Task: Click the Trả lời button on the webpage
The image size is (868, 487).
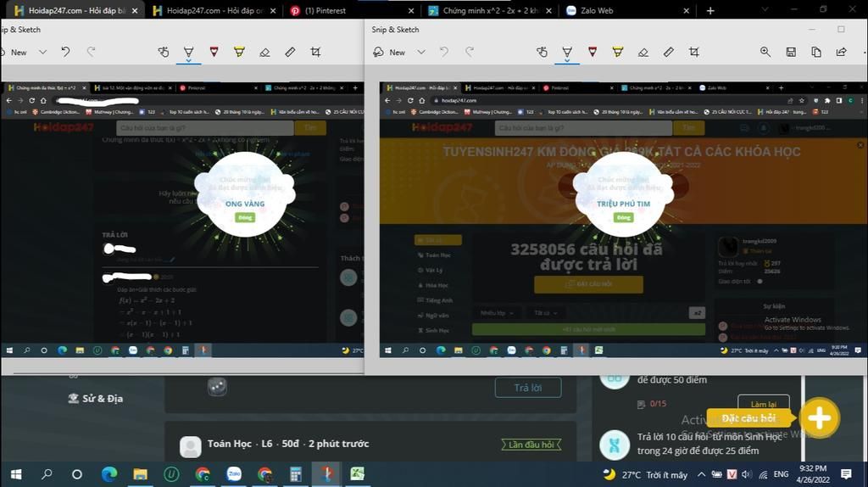Action: tap(528, 388)
